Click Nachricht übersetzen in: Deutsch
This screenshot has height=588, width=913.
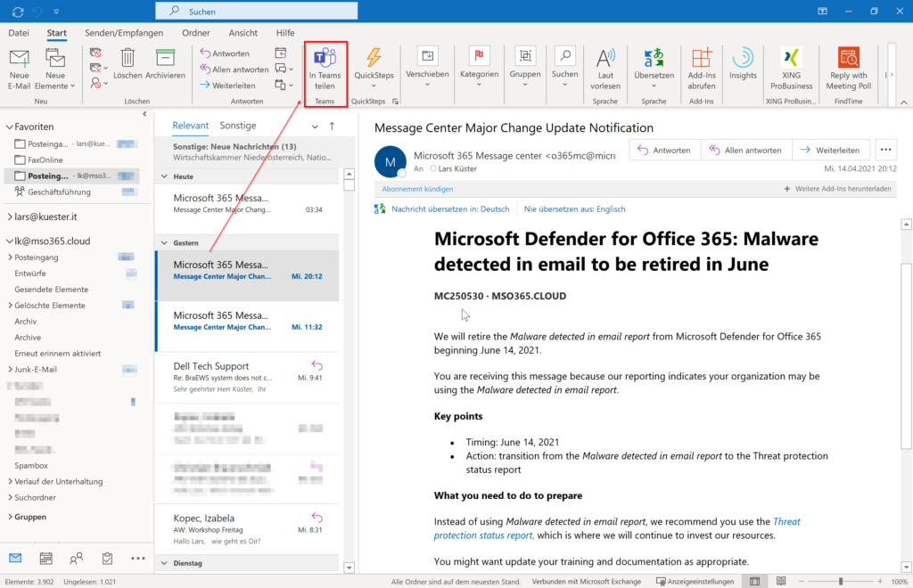coord(450,208)
